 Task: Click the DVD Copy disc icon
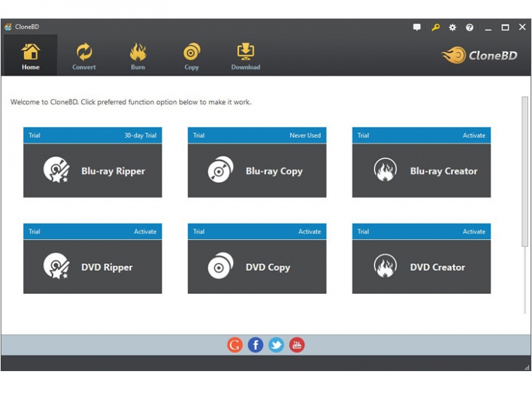tap(220, 267)
